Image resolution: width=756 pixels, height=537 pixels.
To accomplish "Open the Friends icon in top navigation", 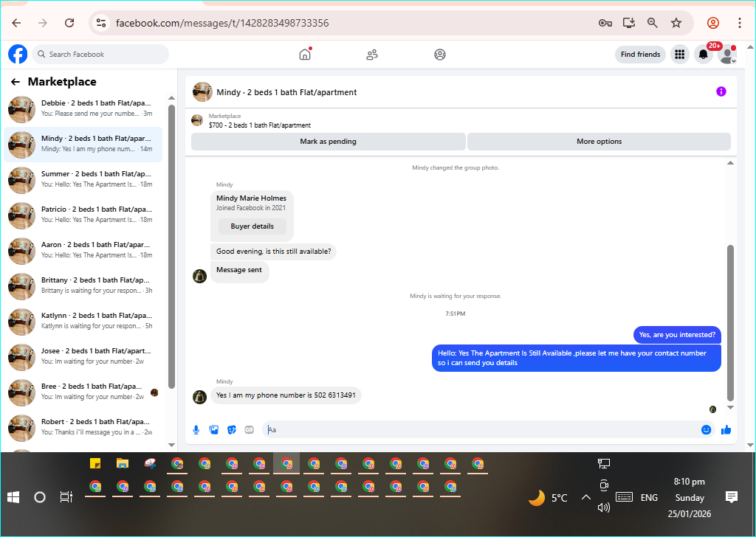I will pyautogui.click(x=372, y=55).
